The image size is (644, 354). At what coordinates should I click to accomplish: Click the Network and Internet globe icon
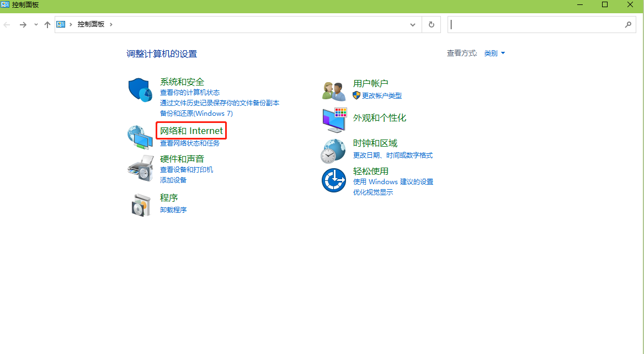[140, 137]
